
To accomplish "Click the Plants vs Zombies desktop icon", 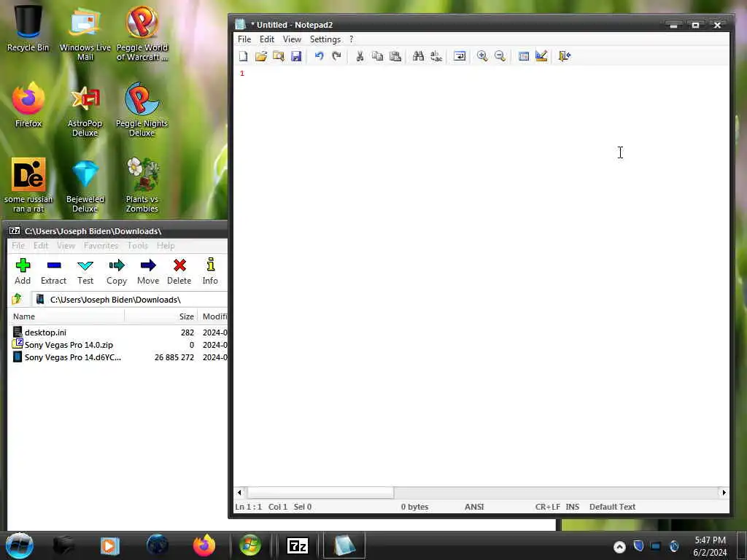I will pyautogui.click(x=142, y=184).
